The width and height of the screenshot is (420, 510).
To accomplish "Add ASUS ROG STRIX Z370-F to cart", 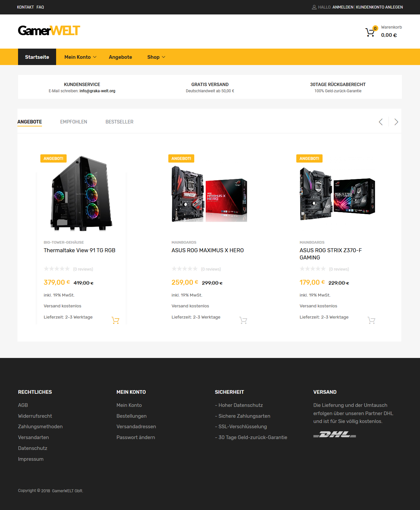I will pos(371,320).
